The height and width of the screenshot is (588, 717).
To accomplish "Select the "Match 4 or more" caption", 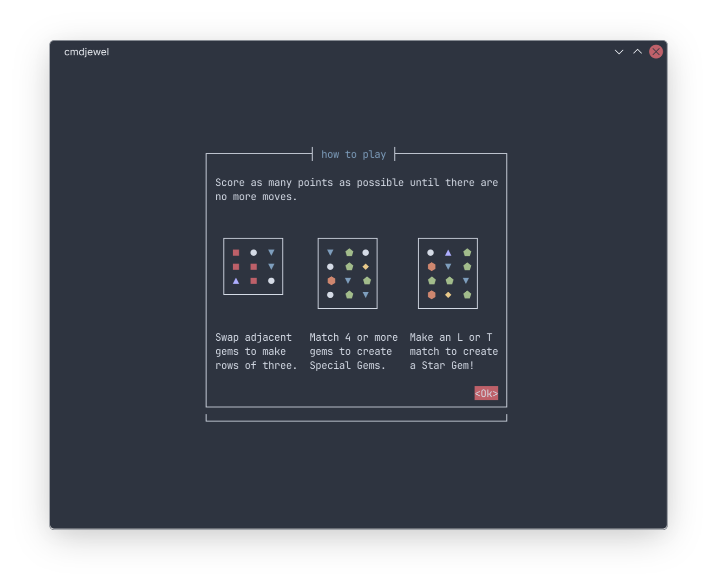I will pyautogui.click(x=354, y=351).
